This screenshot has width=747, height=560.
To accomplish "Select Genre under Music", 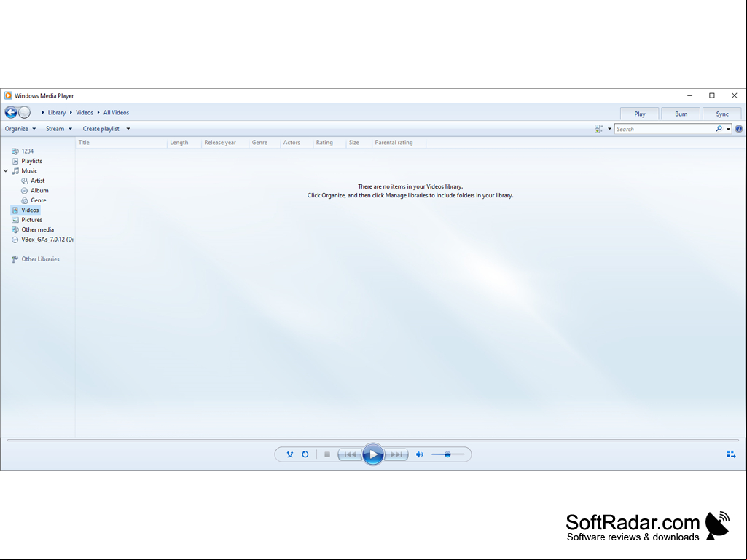I will click(x=34, y=200).
